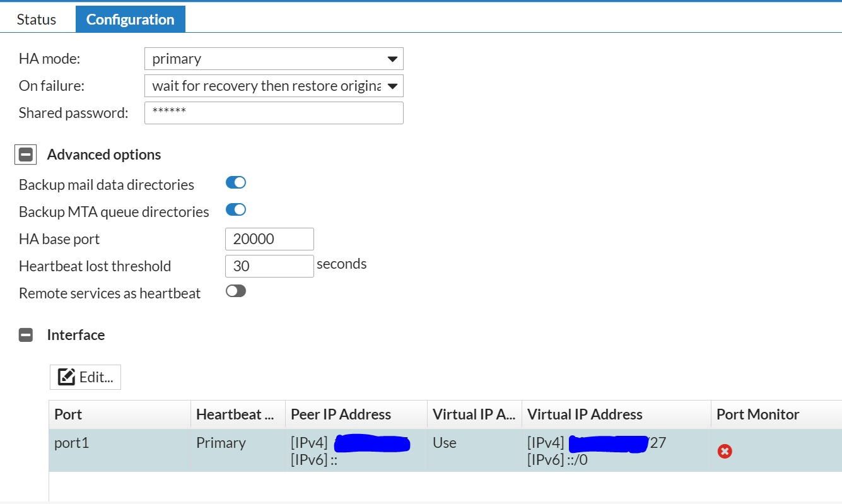The image size is (842, 504).
Task: Click the Edit pencil icon
Action: [x=66, y=377]
